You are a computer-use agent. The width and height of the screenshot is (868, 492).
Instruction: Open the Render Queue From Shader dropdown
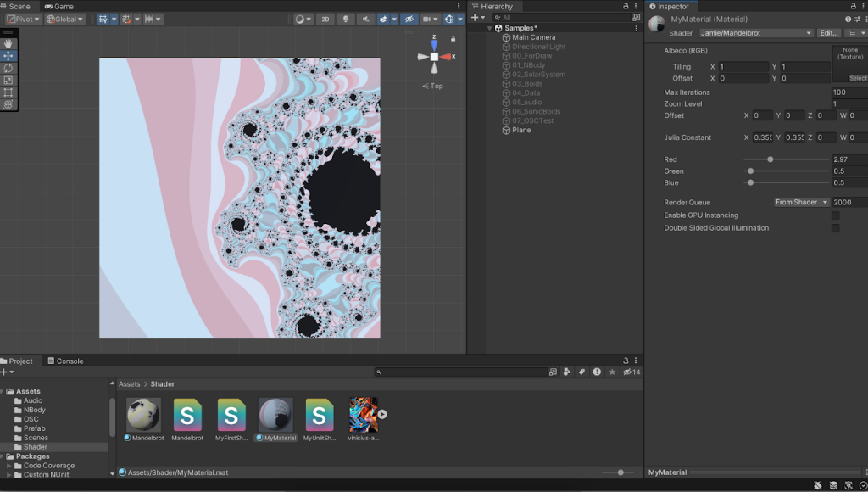pyautogui.click(x=801, y=203)
